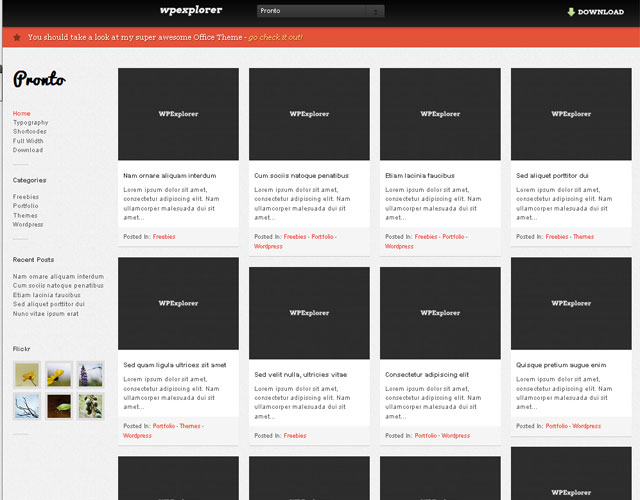Click Portfolio tag under 'Consectetur adipiscing elit'
The image size is (640, 500).
click(x=426, y=436)
